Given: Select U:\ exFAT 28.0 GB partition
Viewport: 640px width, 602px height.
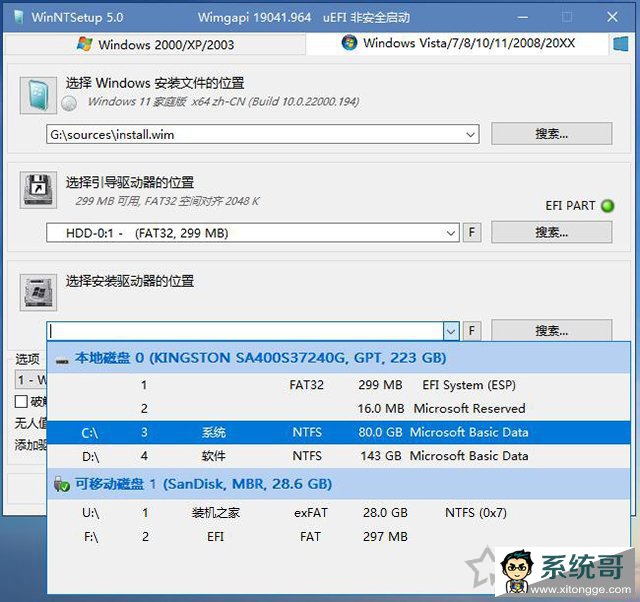Looking at the screenshot, I should click(x=339, y=513).
